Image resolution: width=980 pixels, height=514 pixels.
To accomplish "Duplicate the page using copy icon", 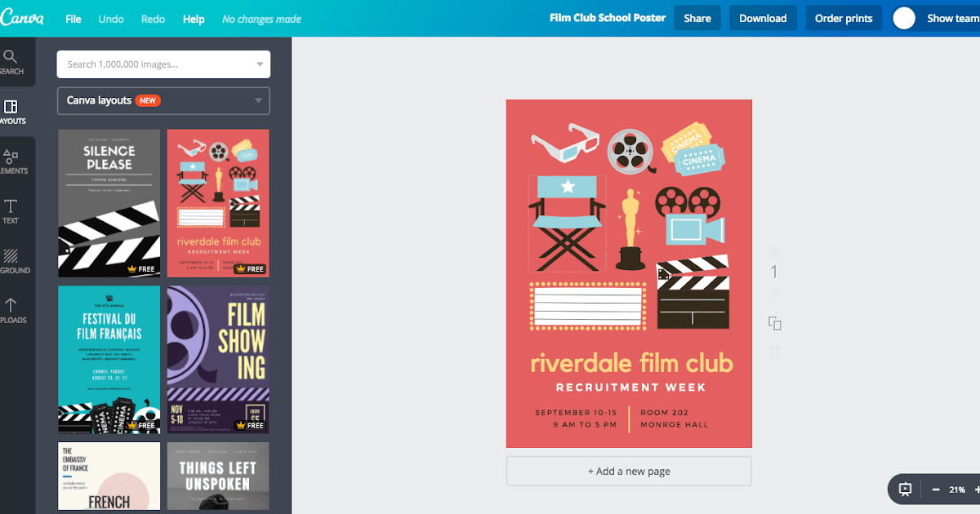I will [x=775, y=324].
